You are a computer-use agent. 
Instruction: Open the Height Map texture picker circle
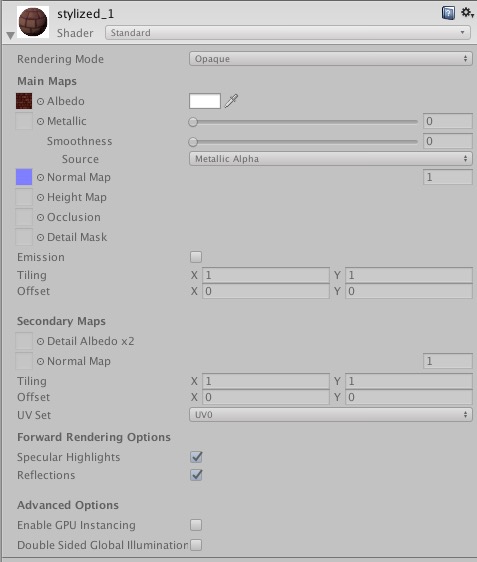[40, 197]
